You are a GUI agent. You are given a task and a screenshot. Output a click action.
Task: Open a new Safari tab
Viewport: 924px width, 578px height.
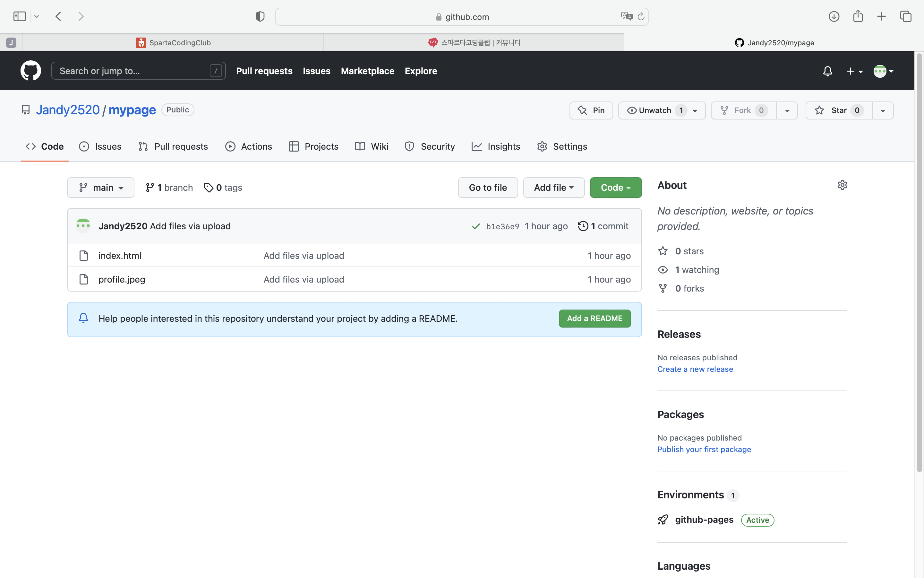(x=881, y=16)
